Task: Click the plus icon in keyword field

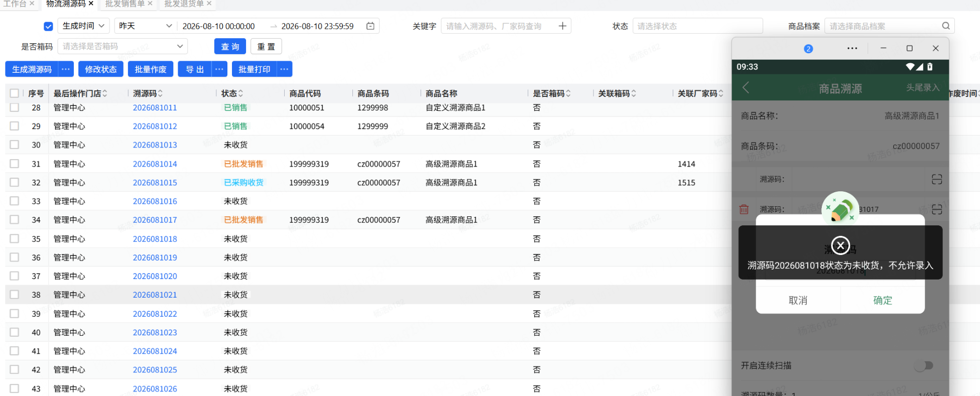Action: (562, 26)
